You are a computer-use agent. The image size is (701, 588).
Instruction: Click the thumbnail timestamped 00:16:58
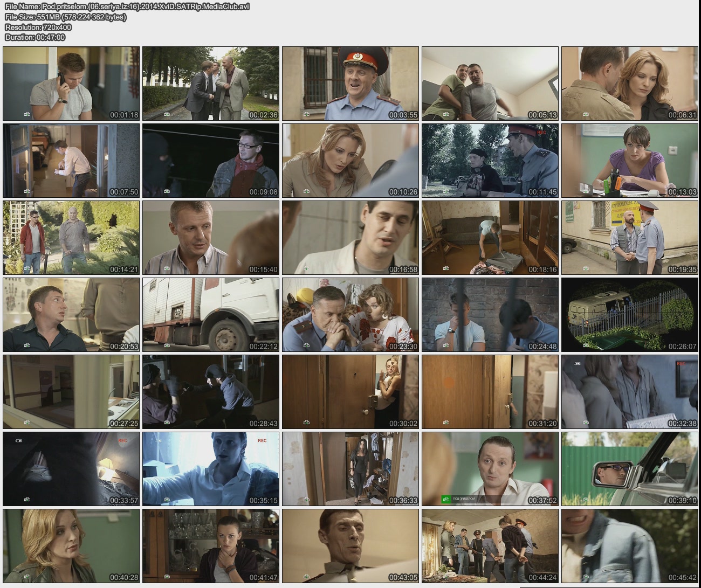click(x=350, y=238)
